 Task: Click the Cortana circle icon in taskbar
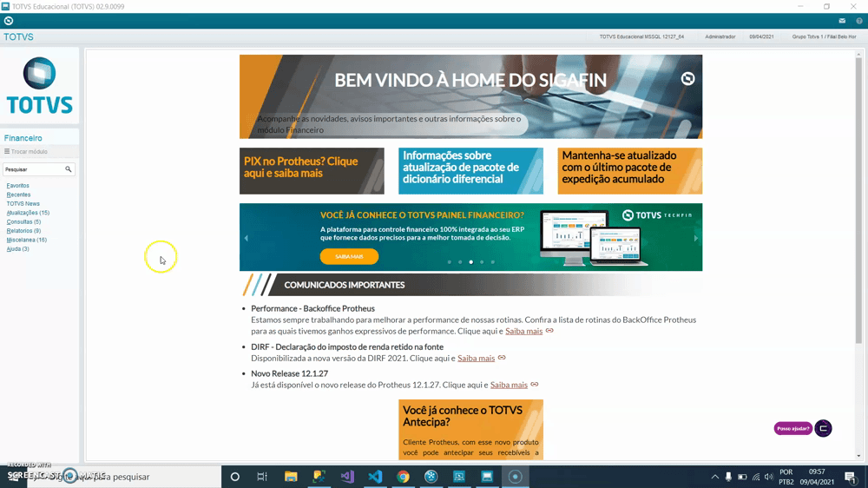click(234, 477)
